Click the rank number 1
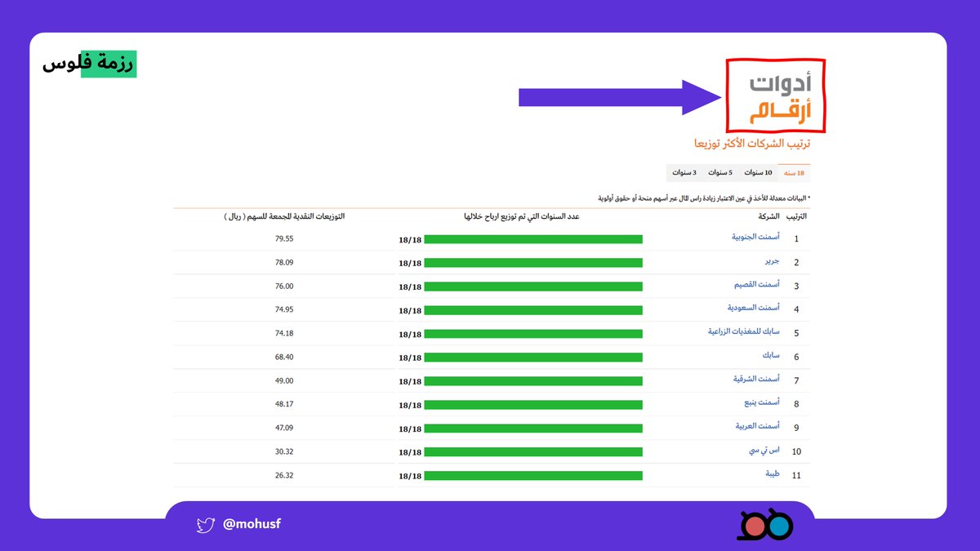The height and width of the screenshot is (551, 980). 796,239
